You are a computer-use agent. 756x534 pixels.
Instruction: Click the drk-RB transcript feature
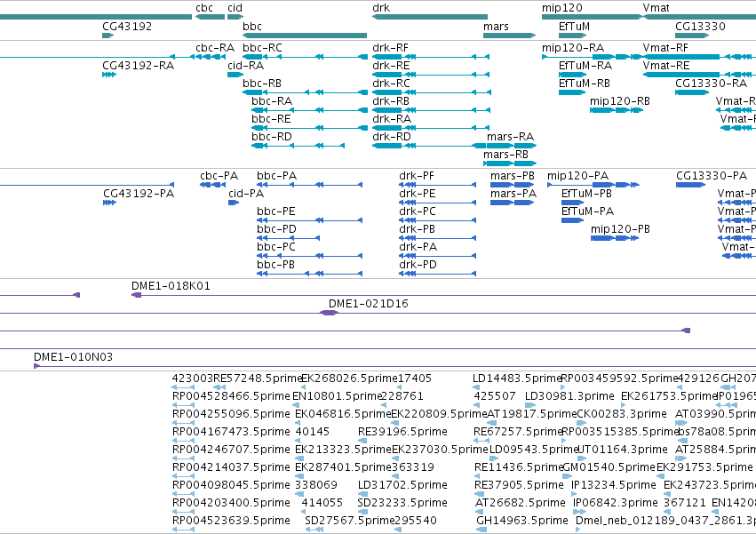pos(431,110)
